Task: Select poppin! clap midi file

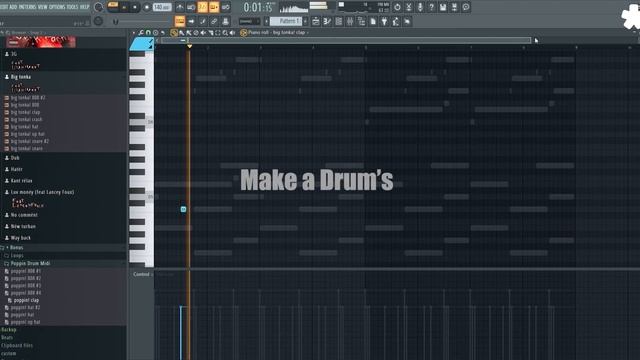Action: pyautogui.click(x=26, y=300)
